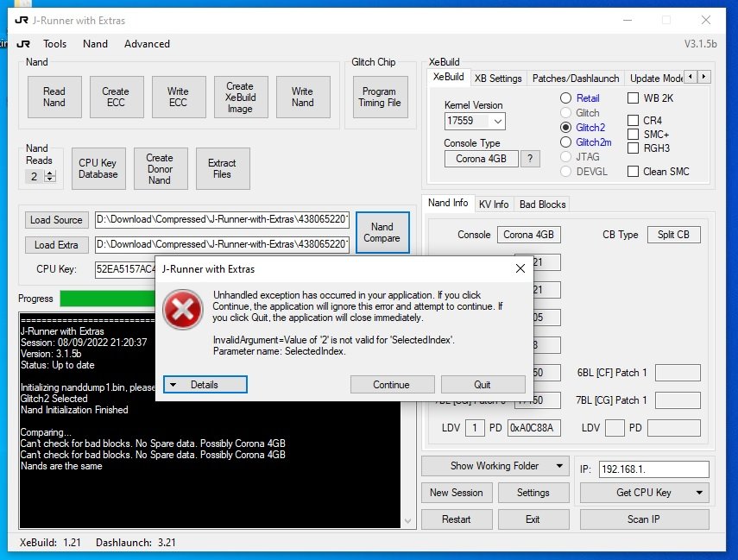The image size is (738, 560).
Task: Close the error dialog with X
Action: [520, 268]
